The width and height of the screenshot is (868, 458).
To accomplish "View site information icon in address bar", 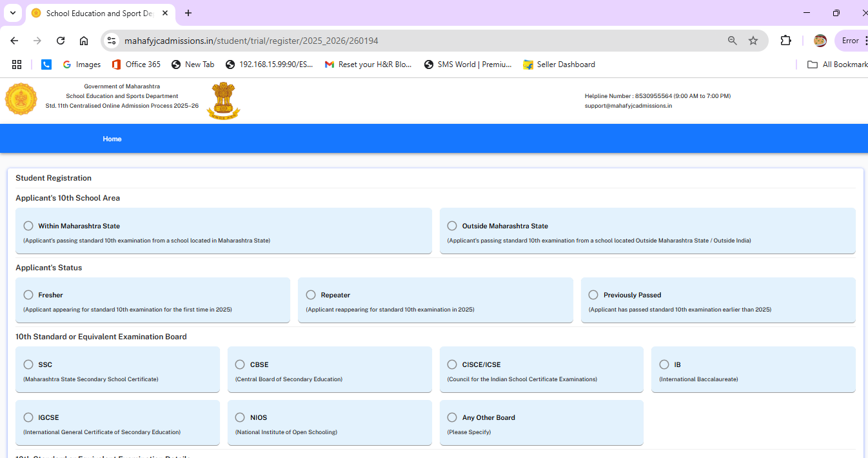I will coord(112,41).
